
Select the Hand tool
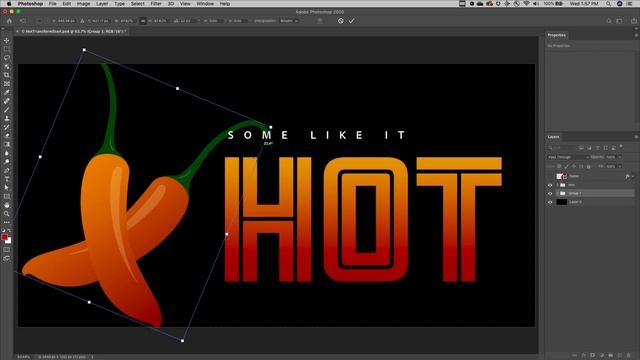coord(7,205)
